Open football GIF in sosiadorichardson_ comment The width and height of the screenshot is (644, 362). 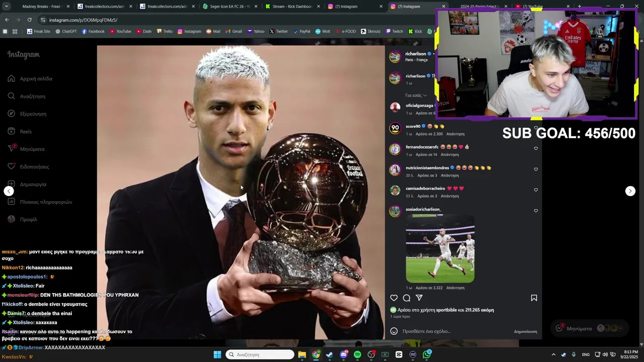tap(440, 249)
